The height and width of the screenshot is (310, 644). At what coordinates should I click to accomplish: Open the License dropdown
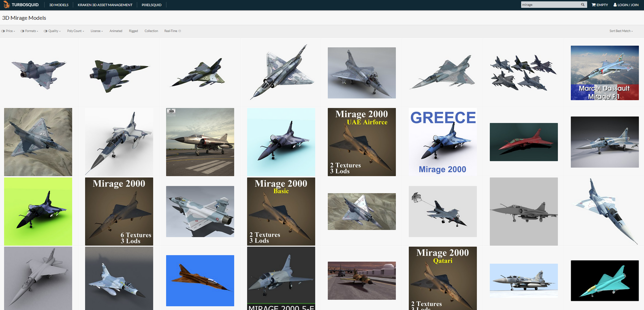[x=97, y=31]
